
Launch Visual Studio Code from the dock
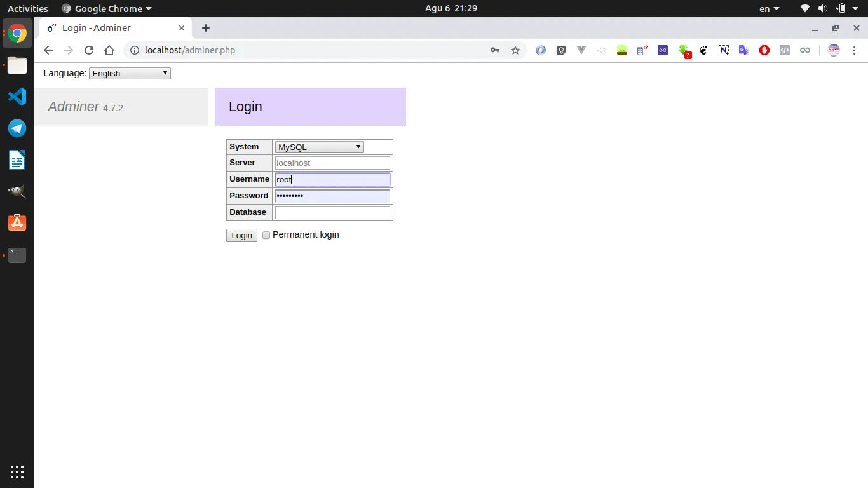pyautogui.click(x=17, y=97)
